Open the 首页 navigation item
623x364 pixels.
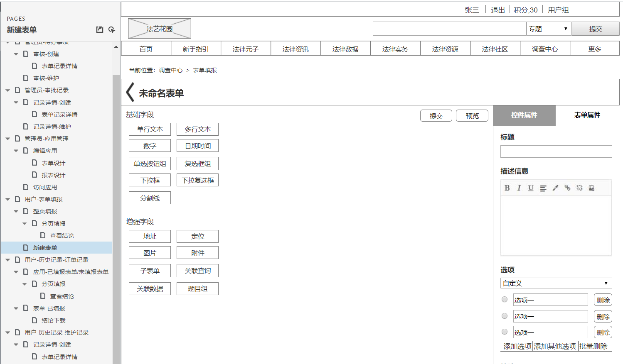146,49
